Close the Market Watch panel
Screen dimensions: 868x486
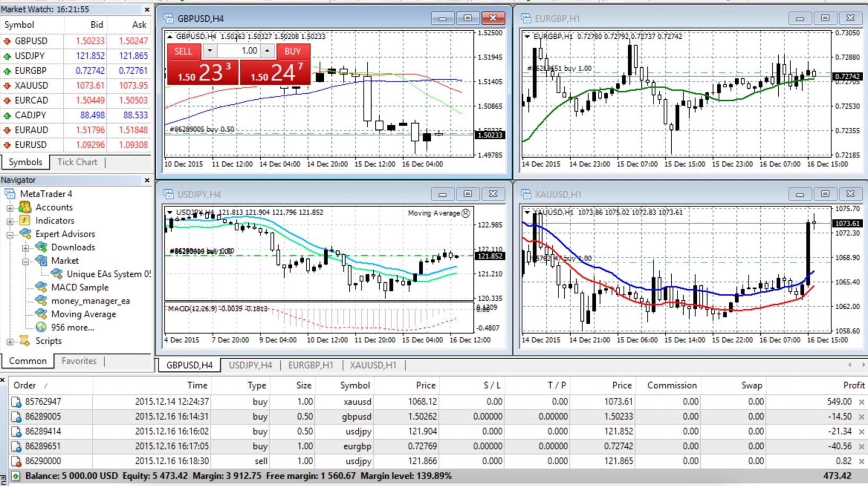point(147,10)
